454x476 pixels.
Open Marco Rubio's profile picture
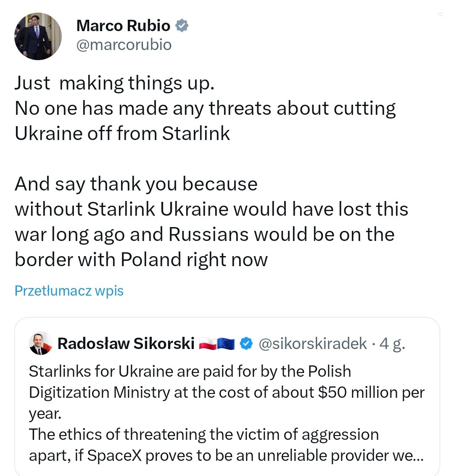point(38,36)
